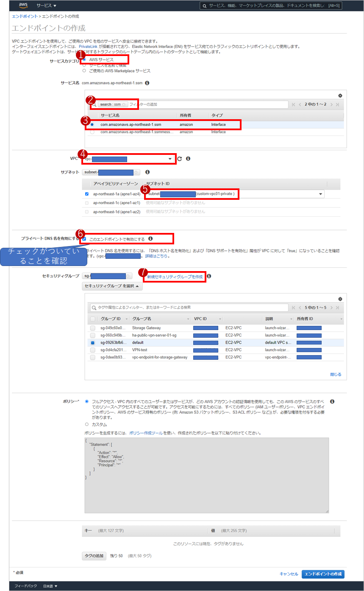Open the 日本語 language dropdown in the footer
Viewport: 364px width, 591px height.
click(x=50, y=586)
